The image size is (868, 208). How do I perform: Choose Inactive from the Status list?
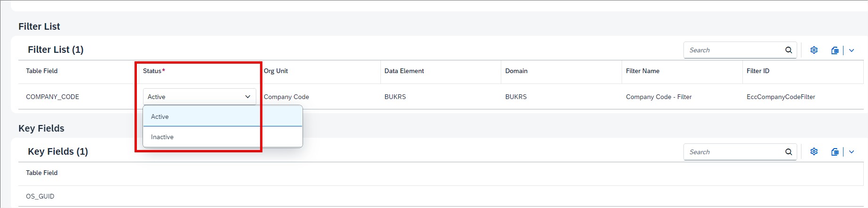(162, 137)
